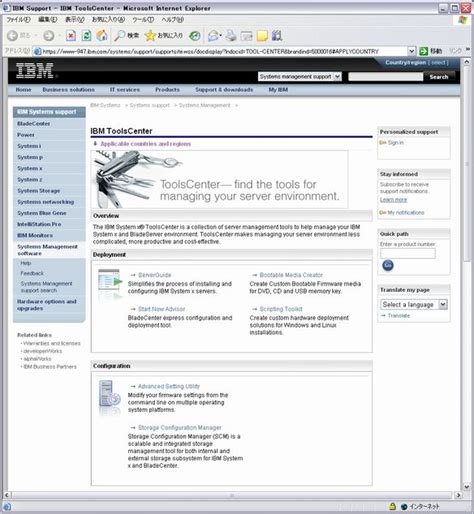
Task: Open the 表示 (View) menu
Action: [x=74, y=20]
